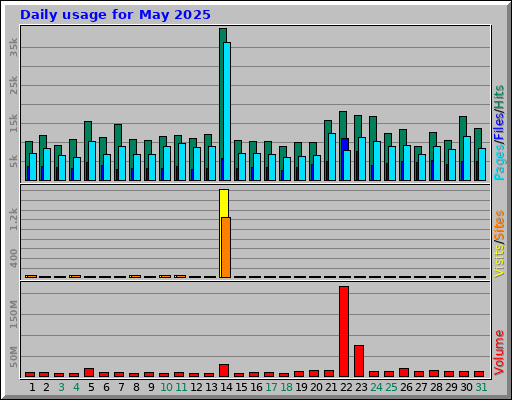Click the "50M" y-axis label
Image resolution: width=512 pixels, height=400 pixels.
pos(13,357)
